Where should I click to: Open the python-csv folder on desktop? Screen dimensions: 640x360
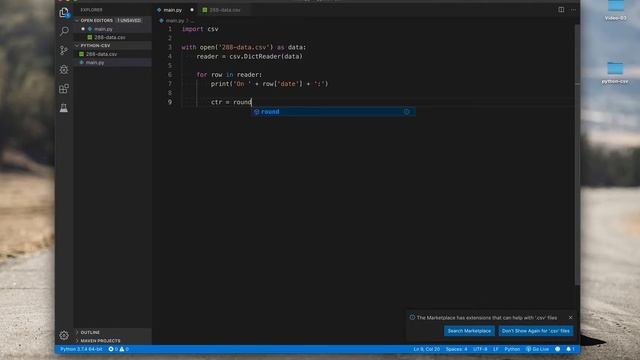(x=615, y=73)
